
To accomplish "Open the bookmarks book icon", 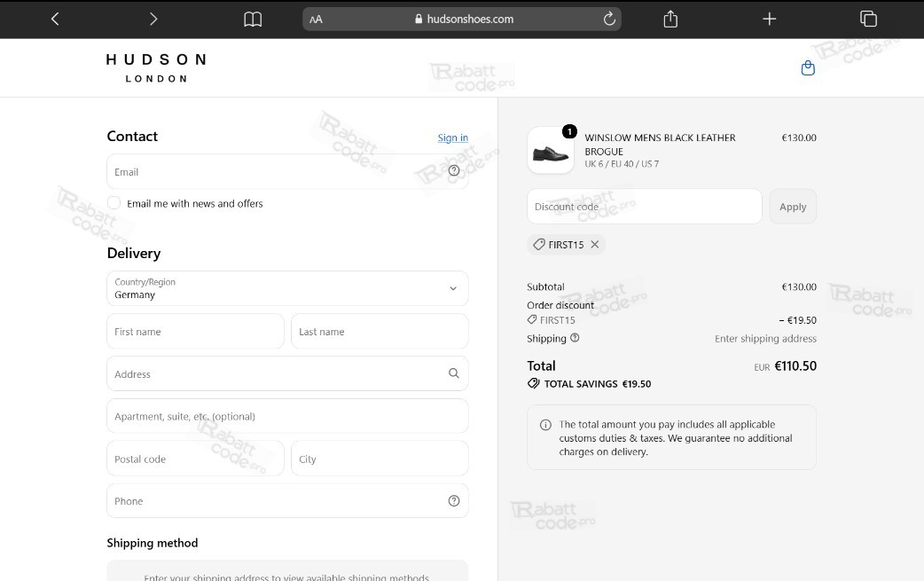I will (x=253, y=20).
